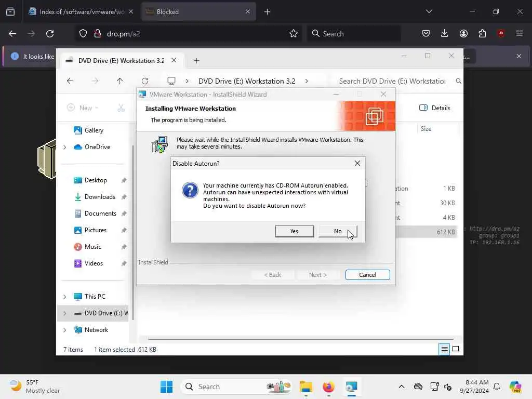Open the Firefox recent browsing view icon
The width and height of the screenshot is (532, 399).
point(10,11)
